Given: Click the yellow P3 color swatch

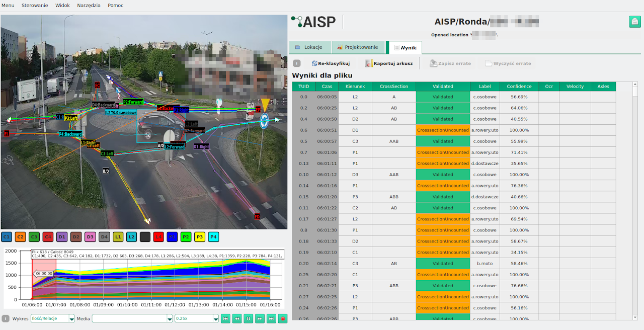Looking at the screenshot, I should [200, 236].
